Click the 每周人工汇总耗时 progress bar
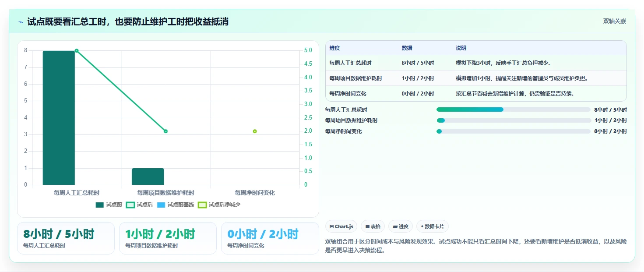This screenshot has height=272, width=644. (514, 110)
